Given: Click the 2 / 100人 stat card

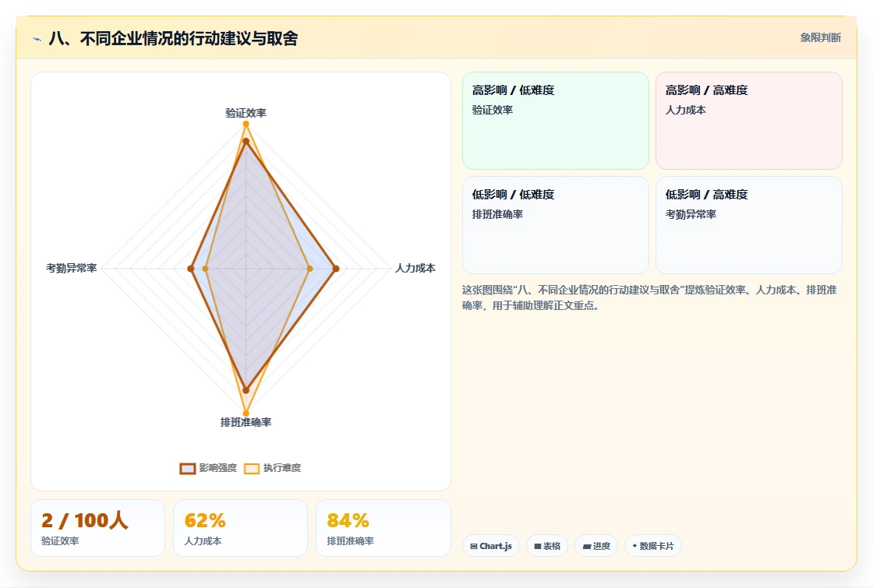Looking at the screenshot, I should click(x=98, y=528).
